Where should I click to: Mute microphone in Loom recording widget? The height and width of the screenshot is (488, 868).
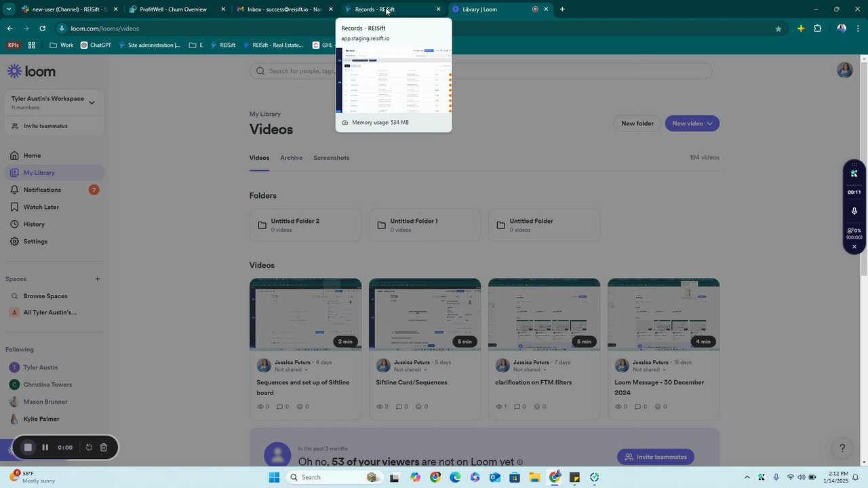click(854, 211)
